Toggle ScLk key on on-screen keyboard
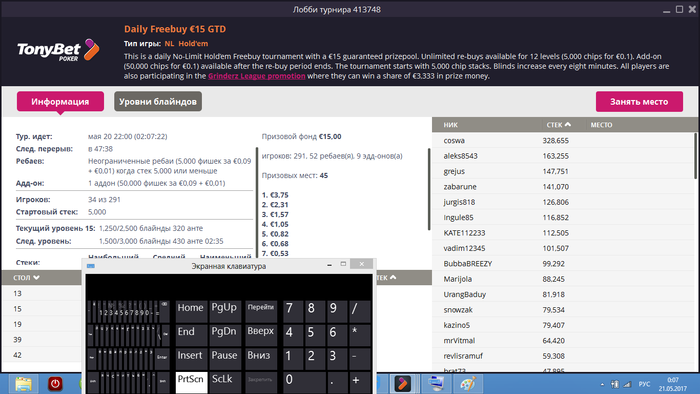The width and height of the screenshot is (700, 394). 224,382
